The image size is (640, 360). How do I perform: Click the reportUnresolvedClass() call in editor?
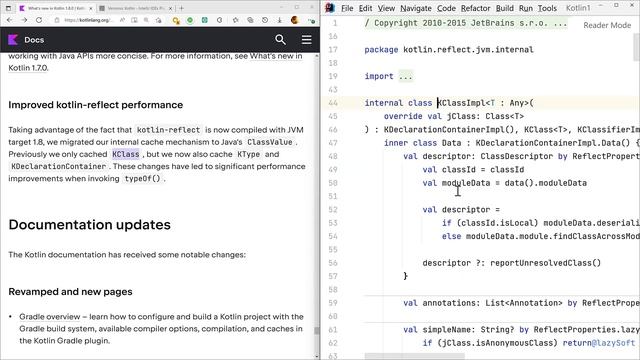click(545, 263)
